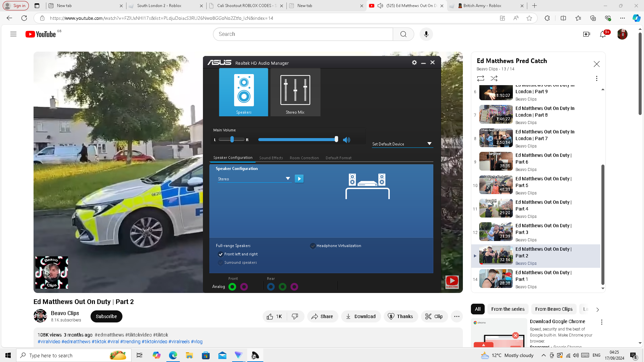Dislike the video
Viewport: 644px width, 362px height.
click(x=295, y=316)
